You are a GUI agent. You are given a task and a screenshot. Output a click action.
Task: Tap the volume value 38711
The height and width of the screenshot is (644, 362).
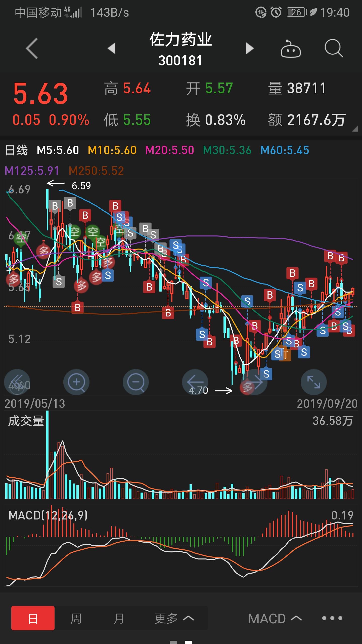tap(306, 88)
